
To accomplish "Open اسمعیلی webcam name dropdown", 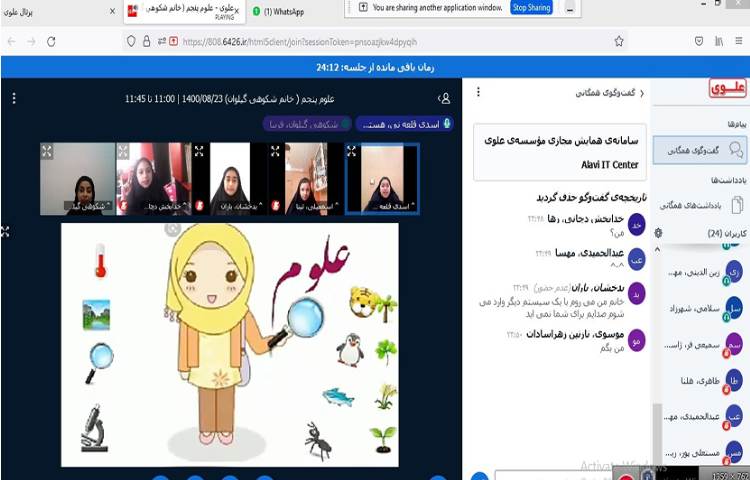I will [317, 207].
